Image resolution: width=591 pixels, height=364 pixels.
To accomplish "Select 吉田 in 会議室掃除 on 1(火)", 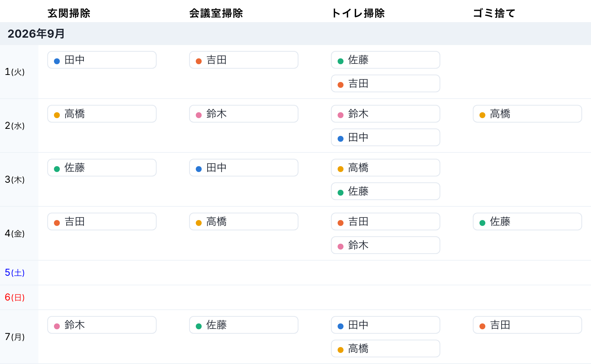I will coord(244,60).
